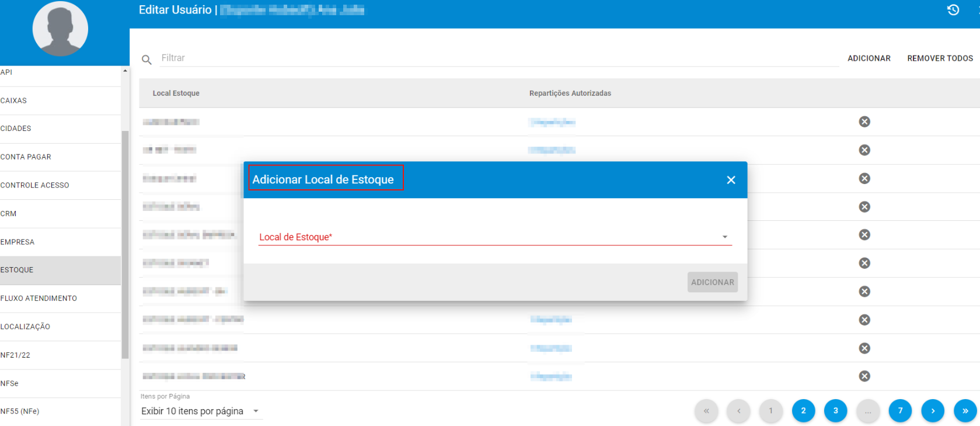Open the Local de Estoque dropdown
This screenshot has height=426, width=980.
495,237
